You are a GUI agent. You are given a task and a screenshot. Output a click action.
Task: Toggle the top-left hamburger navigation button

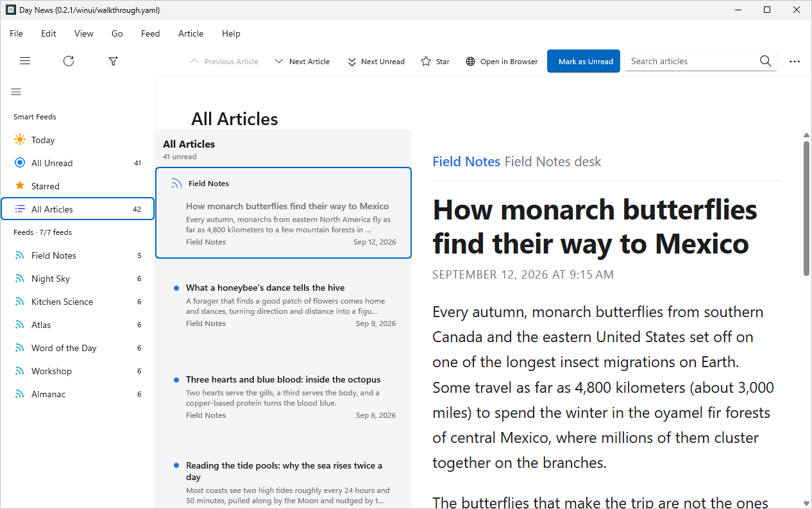(x=25, y=61)
